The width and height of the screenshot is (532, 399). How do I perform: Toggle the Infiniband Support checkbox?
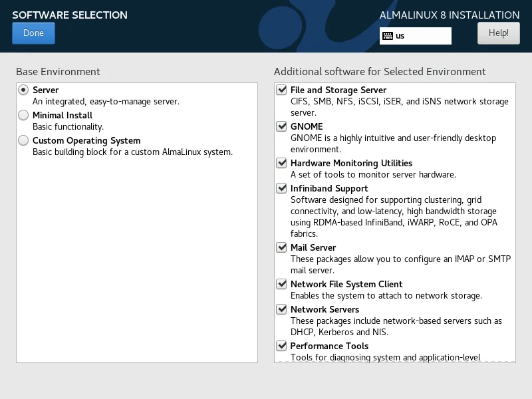281,188
